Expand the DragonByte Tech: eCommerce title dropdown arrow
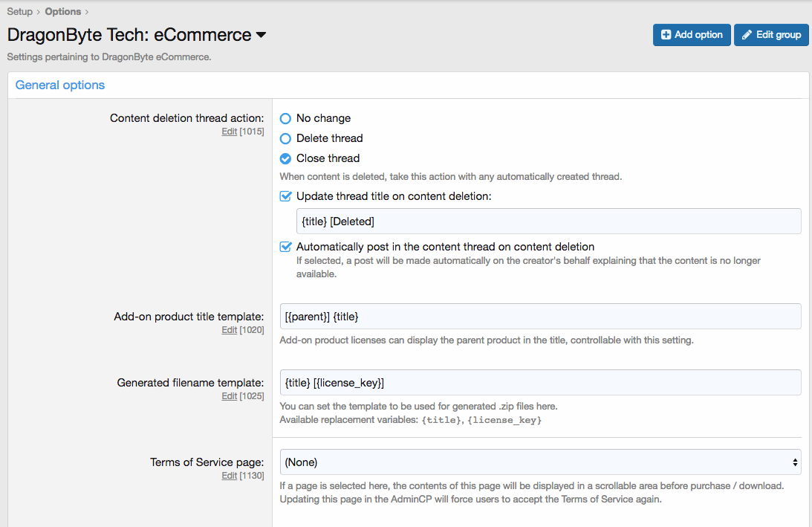Image resolution: width=812 pixels, height=527 pixels. click(261, 36)
